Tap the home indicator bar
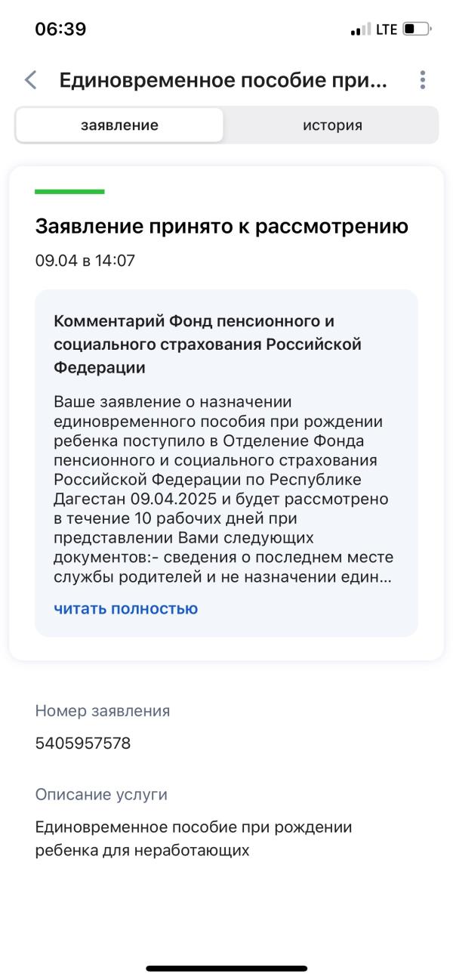453x980 pixels. (226, 968)
